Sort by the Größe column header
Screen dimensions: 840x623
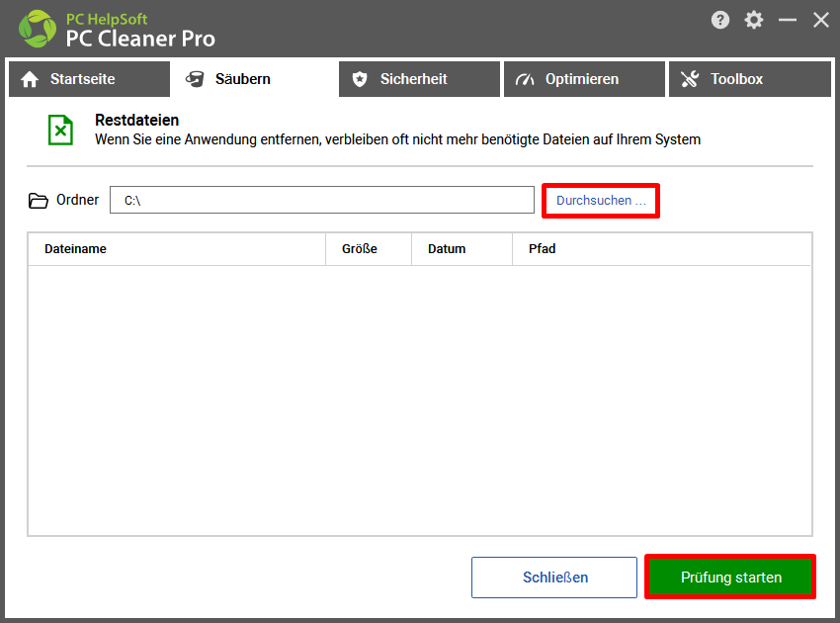369,249
